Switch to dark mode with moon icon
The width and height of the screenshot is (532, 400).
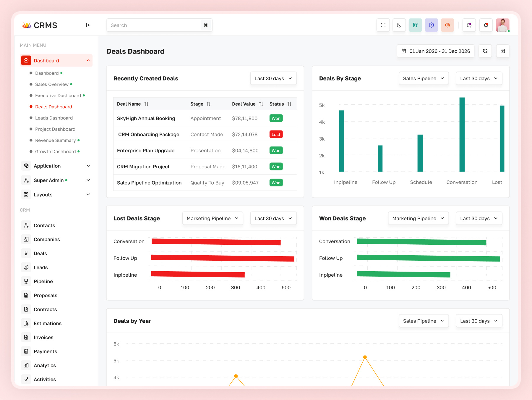(x=399, y=25)
